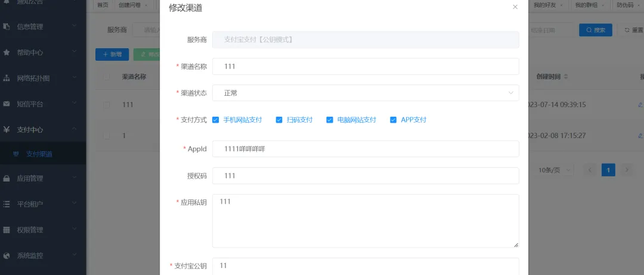This screenshot has height=275, width=644.
Task: Expand the 应用管理 menu
Action: 75,178
